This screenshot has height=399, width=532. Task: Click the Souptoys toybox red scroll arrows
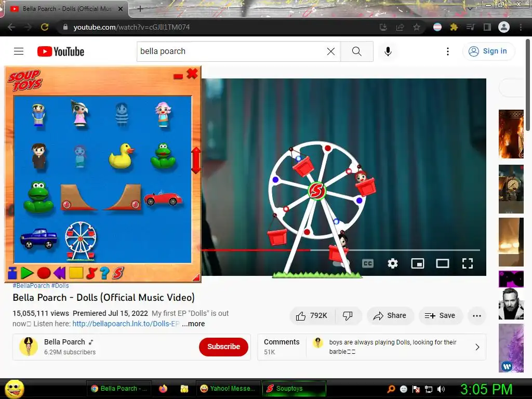[x=196, y=160]
